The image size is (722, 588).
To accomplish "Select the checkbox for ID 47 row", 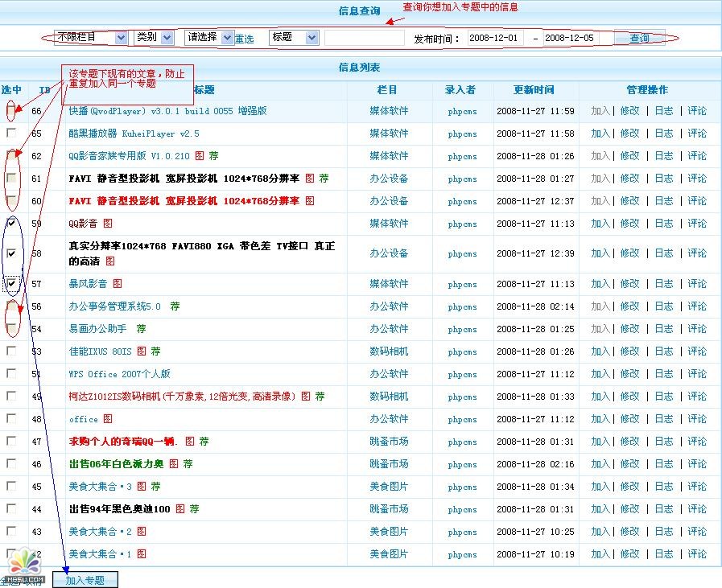I will [11, 441].
